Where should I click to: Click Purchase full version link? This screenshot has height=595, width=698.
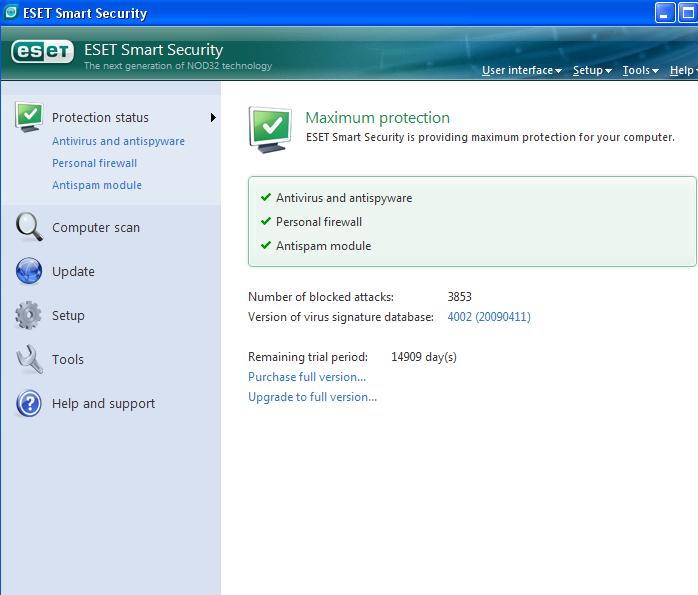coord(307,377)
